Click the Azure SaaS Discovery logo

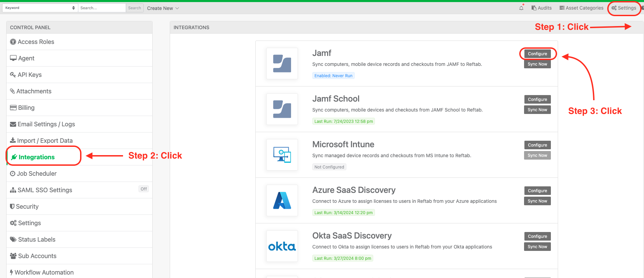click(x=282, y=200)
